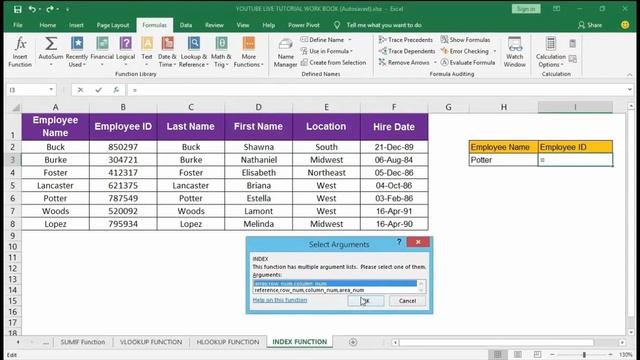Open the Name Box dropdown

click(51, 90)
